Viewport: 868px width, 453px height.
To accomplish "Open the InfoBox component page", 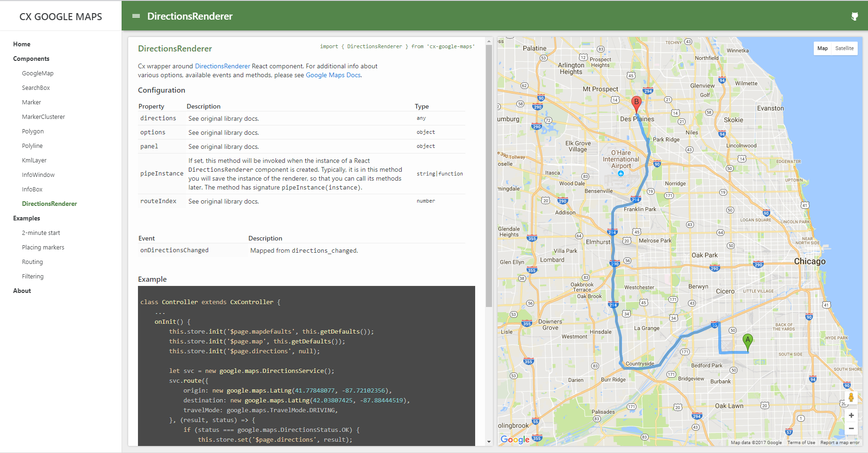I will [32, 189].
